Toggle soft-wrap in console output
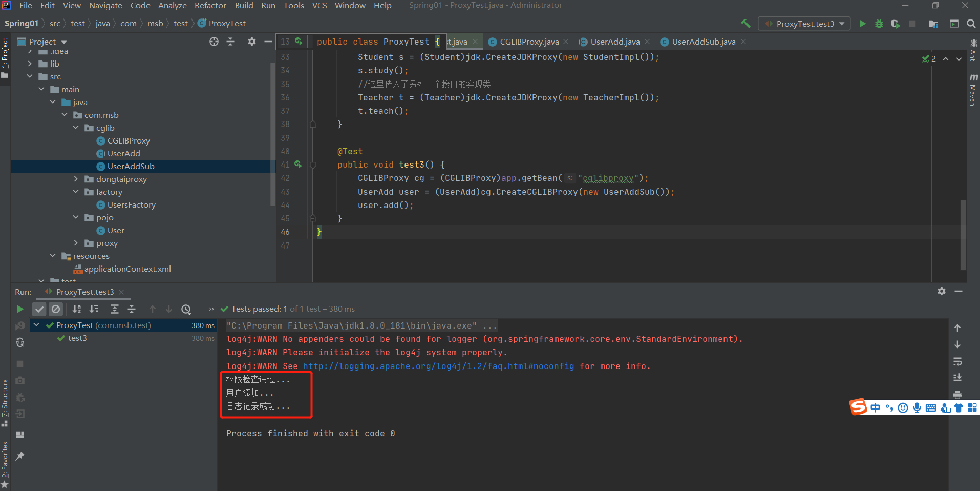The image size is (980, 491). click(x=957, y=362)
